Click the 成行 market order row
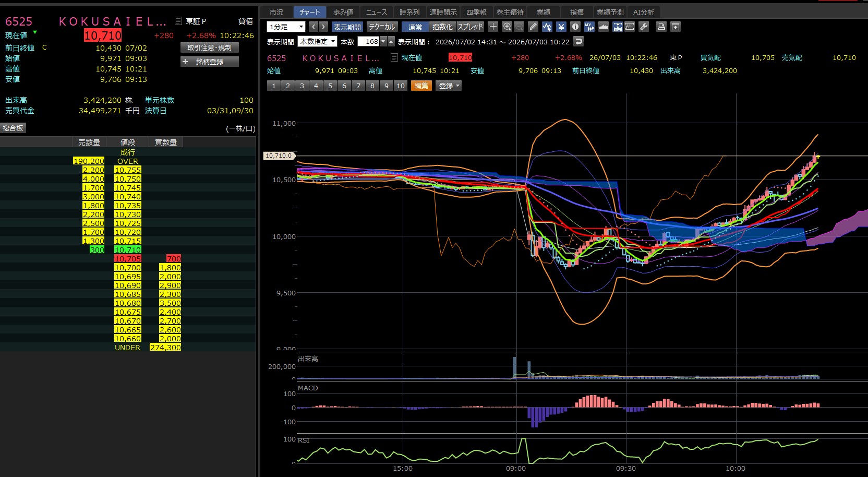This screenshot has width=868, height=477. (128, 152)
